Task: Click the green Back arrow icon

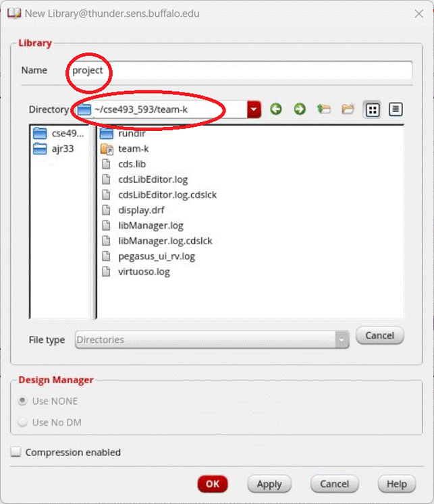Action: pyautogui.click(x=276, y=109)
